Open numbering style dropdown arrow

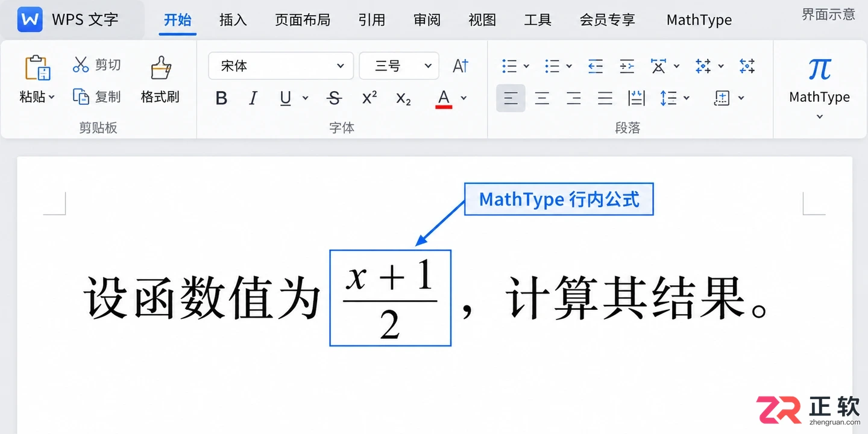click(569, 66)
